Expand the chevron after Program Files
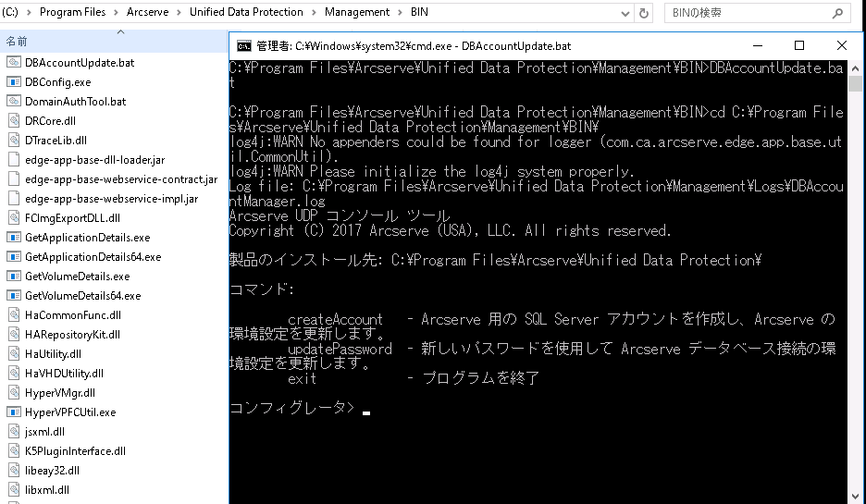This screenshot has height=504, width=866. point(116,12)
